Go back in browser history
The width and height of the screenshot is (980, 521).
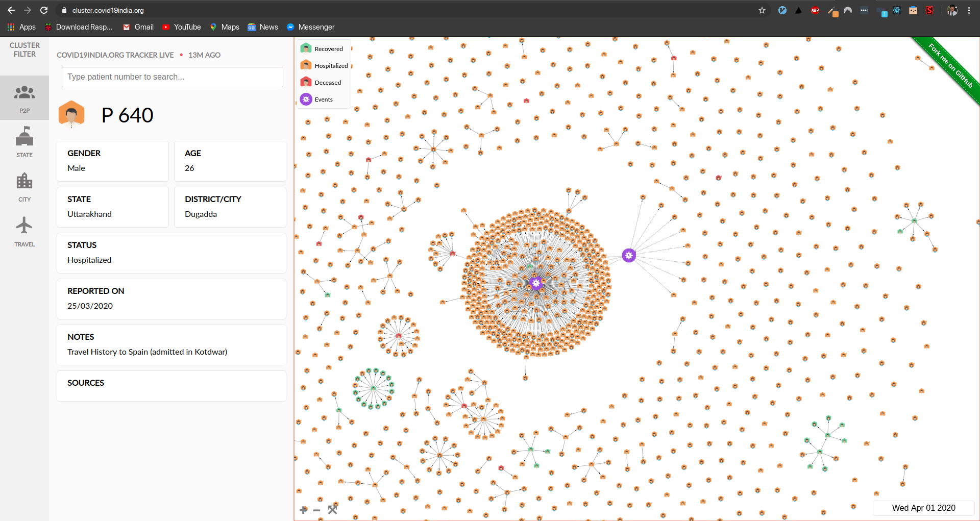click(x=11, y=10)
